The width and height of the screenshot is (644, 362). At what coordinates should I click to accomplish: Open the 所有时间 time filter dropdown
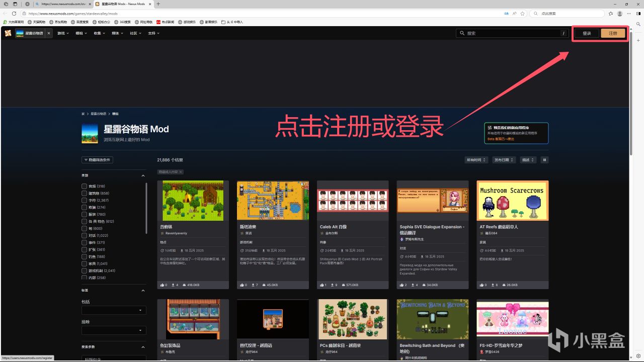pyautogui.click(x=476, y=160)
